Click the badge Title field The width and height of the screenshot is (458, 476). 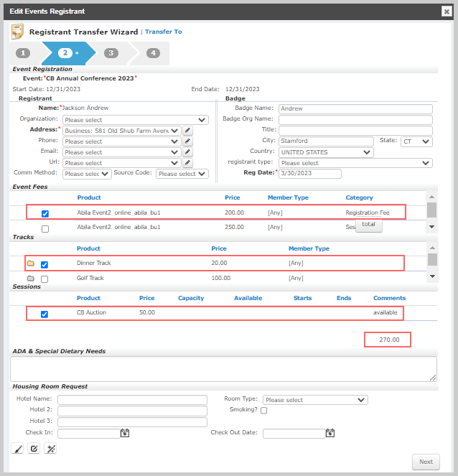355,131
